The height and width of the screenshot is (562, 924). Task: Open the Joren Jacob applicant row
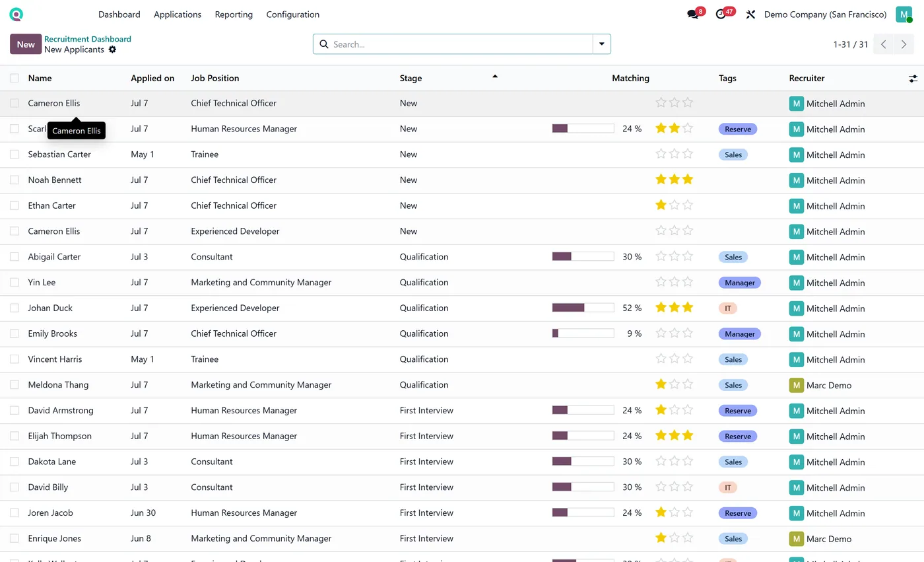462,513
